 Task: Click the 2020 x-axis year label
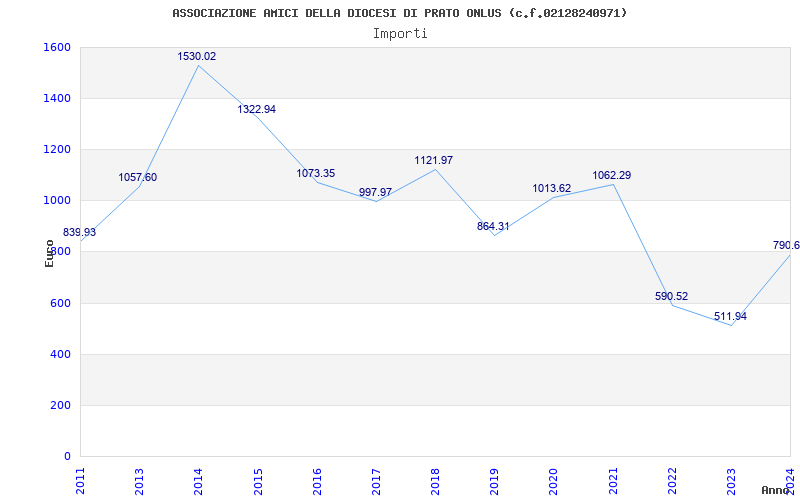[x=554, y=481]
